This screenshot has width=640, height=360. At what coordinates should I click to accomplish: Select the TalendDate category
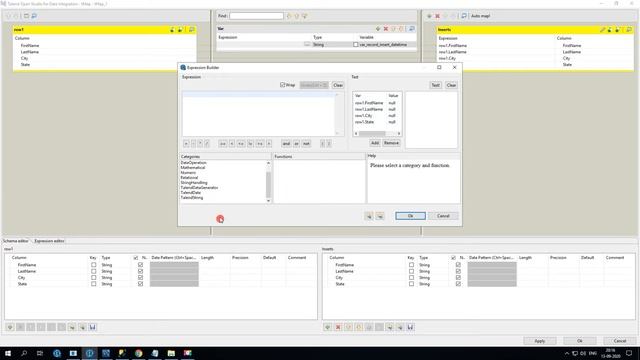pos(191,192)
